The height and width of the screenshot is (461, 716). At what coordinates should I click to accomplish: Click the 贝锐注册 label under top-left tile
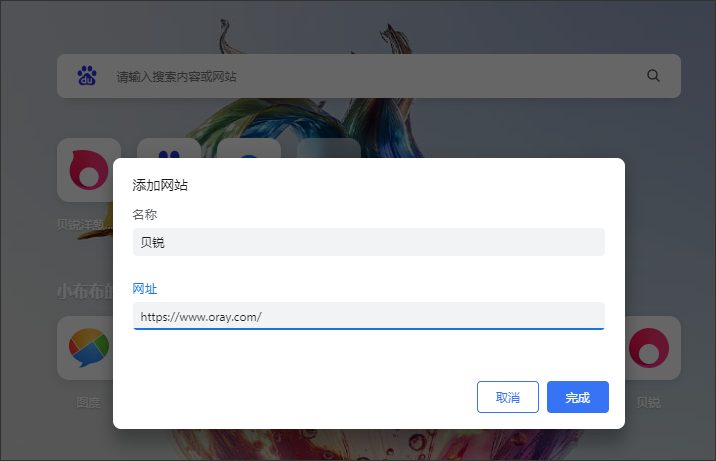pos(84,224)
